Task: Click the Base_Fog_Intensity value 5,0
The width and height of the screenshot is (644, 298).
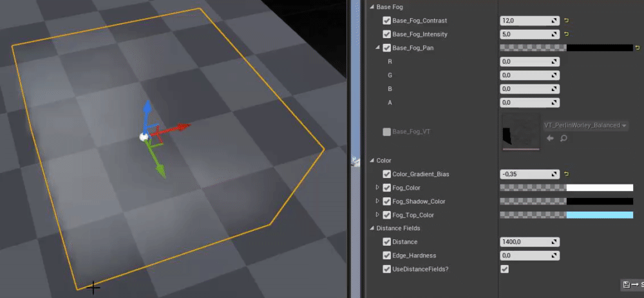Action: click(506, 34)
